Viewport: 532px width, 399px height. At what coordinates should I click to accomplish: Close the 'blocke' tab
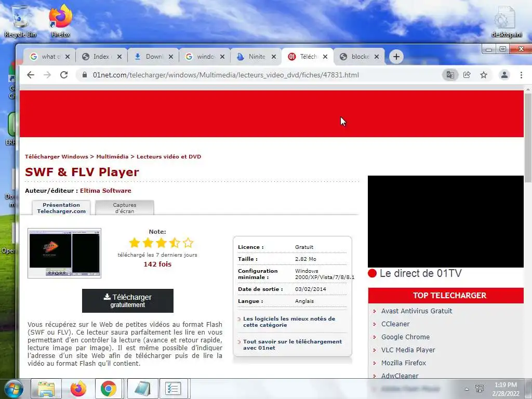[377, 57]
